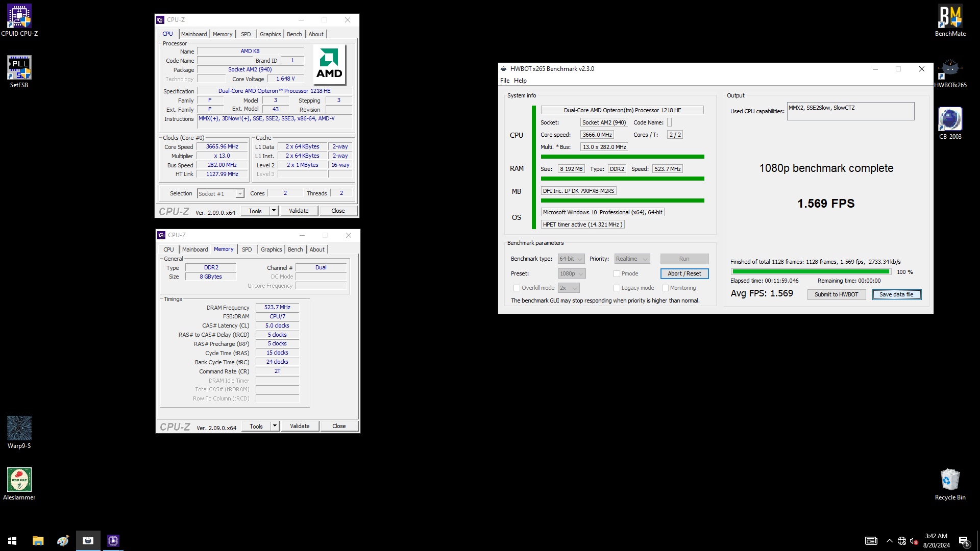
Task: Launch the CB-2003 desktop icon
Action: coord(950,123)
